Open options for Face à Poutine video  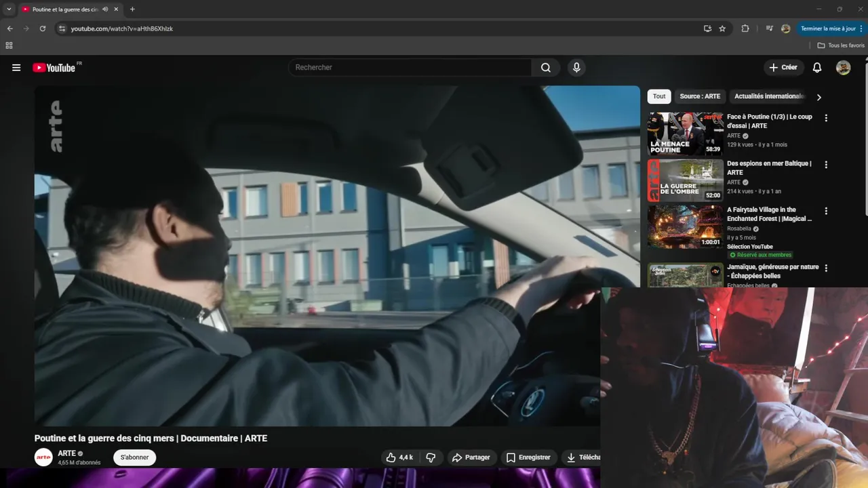[x=826, y=118]
